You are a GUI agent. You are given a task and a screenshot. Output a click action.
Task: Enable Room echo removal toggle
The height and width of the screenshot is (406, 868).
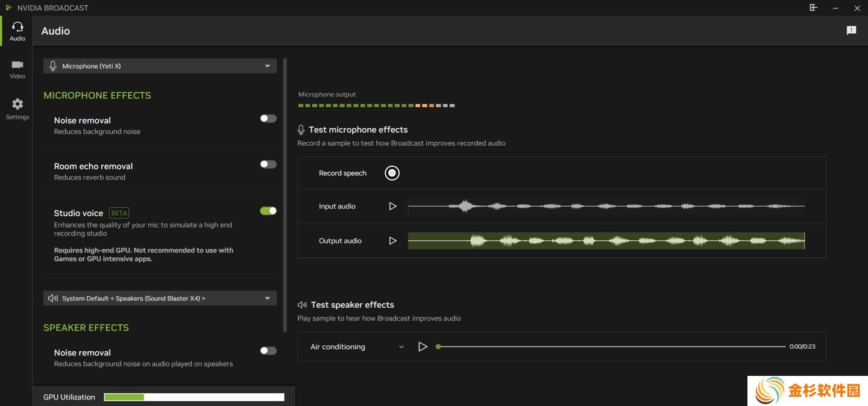[268, 164]
